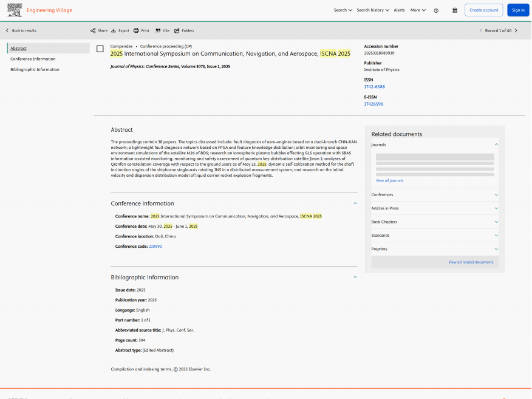Click the institution building icon

455,10
